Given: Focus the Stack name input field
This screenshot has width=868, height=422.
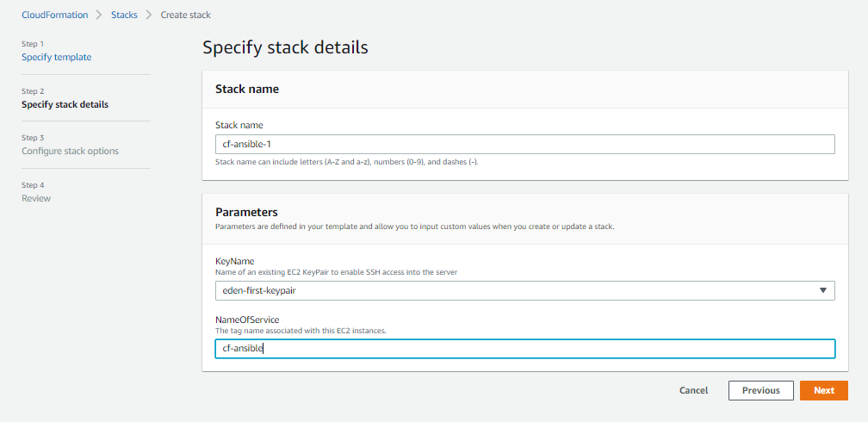Looking at the screenshot, I should (524, 144).
